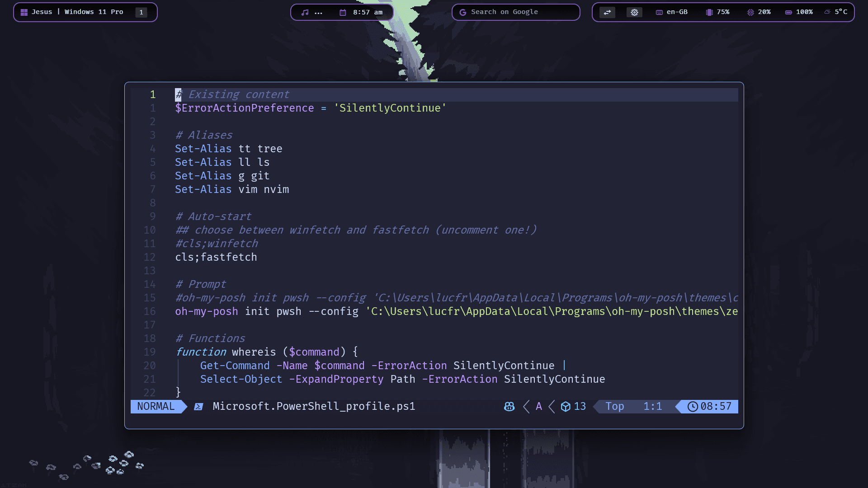Click the Top scroll position indicator

pyautogui.click(x=615, y=407)
